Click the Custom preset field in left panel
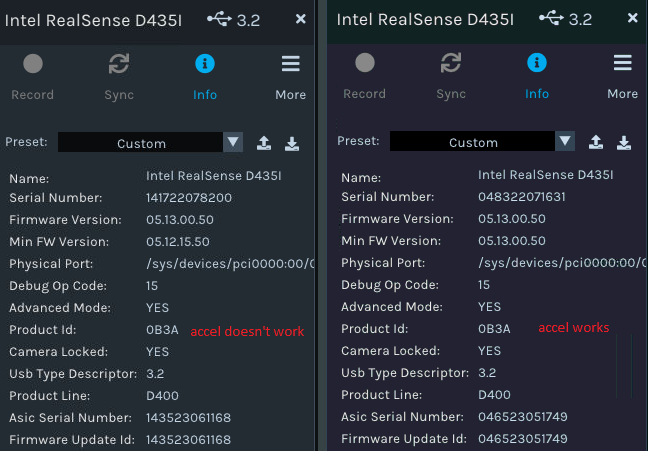 tap(141, 142)
